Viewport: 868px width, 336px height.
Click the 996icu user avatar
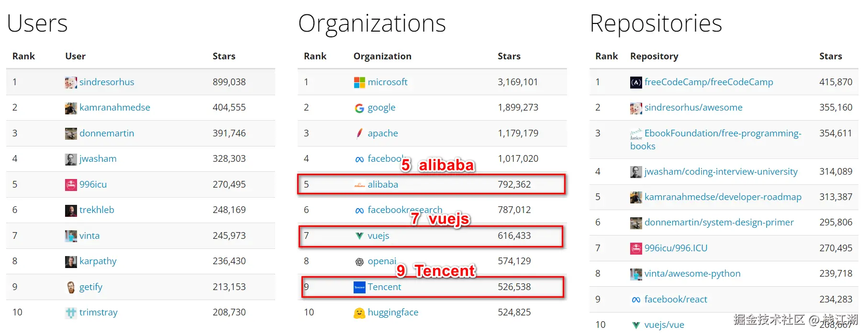coord(71,185)
